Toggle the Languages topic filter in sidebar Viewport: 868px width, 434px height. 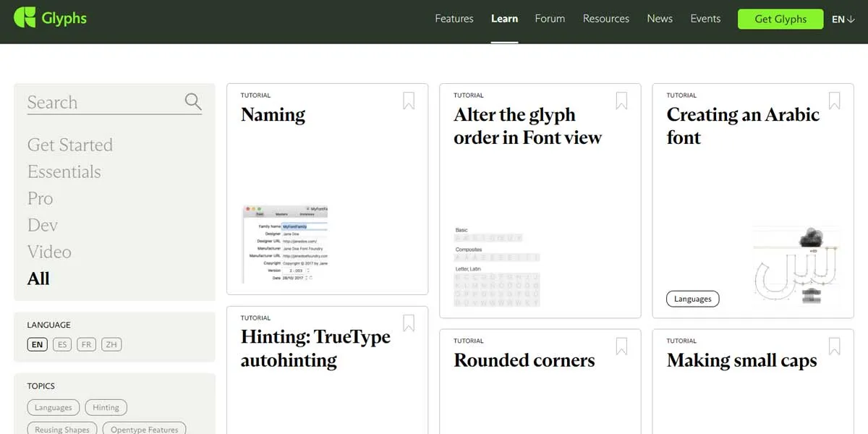click(54, 407)
